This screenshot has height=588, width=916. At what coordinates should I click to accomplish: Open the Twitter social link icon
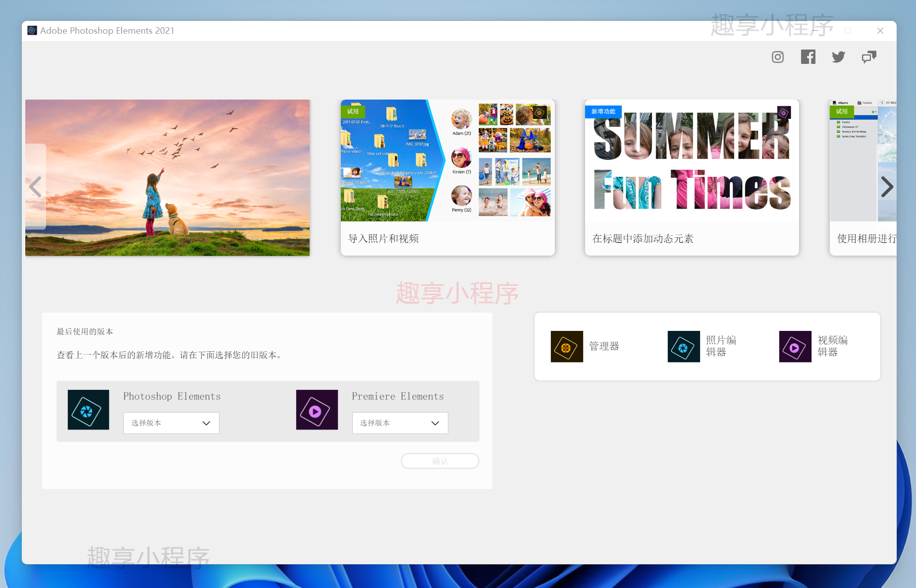point(838,57)
